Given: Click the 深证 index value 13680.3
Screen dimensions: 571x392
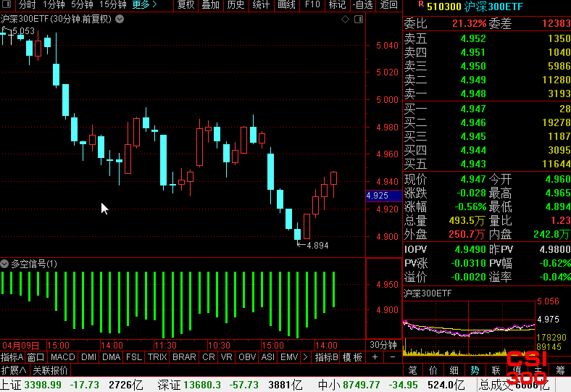Looking at the screenshot, I should [x=202, y=385].
